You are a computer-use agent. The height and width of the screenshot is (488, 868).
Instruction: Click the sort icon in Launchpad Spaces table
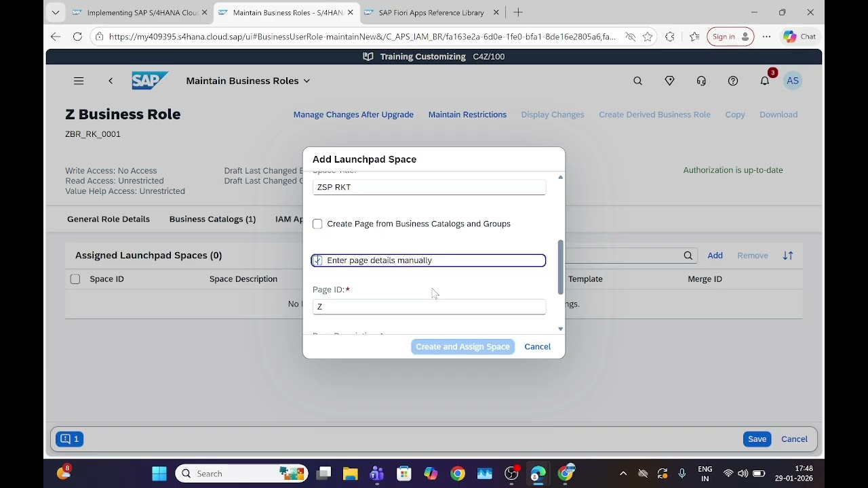(x=788, y=256)
